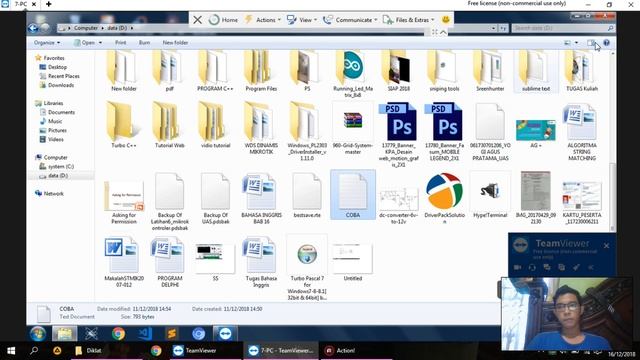The width and height of the screenshot is (640, 360).
Task: Open the Communicate menu
Action: click(x=350, y=20)
